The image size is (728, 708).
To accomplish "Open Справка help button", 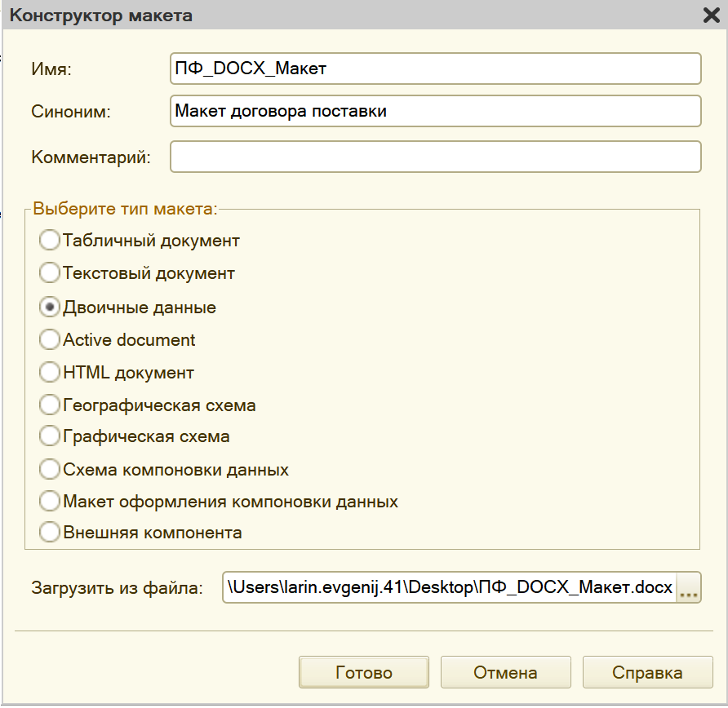I will pyautogui.click(x=648, y=672).
